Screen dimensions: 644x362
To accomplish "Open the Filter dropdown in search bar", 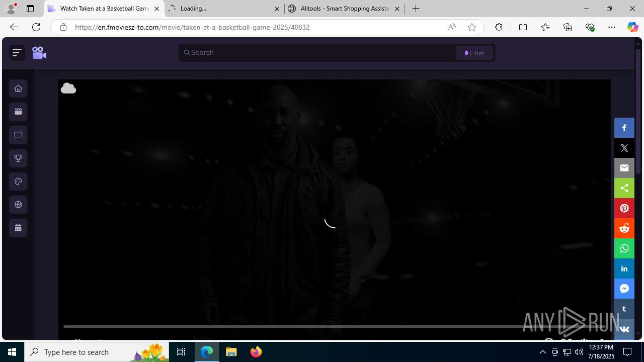I will pyautogui.click(x=474, y=53).
